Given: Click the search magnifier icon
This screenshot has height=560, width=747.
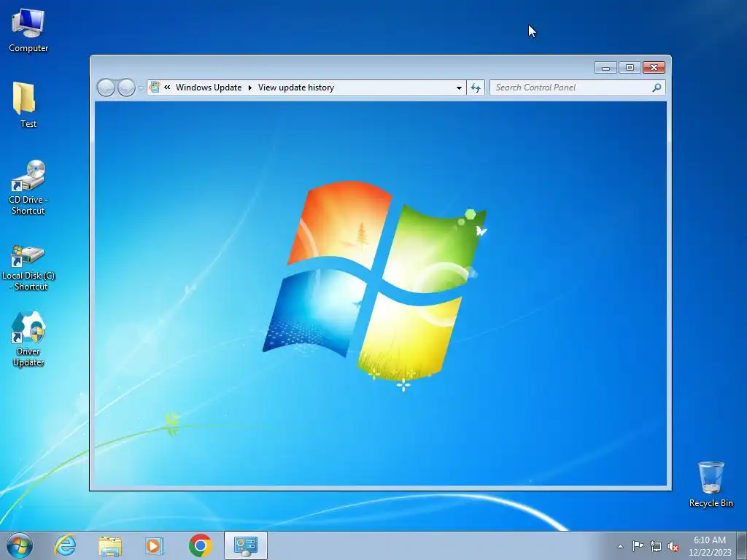Looking at the screenshot, I should pos(657,87).
